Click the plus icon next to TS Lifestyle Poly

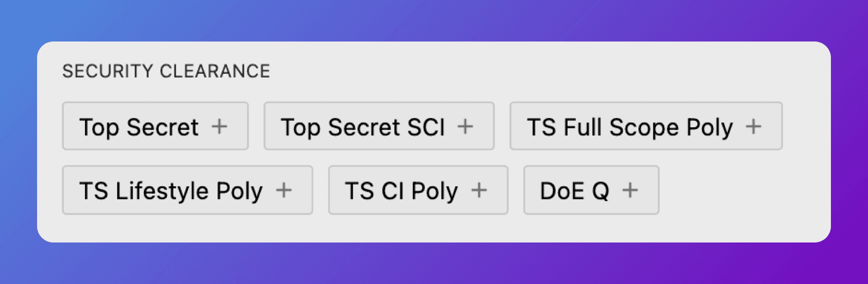[284, 191]
